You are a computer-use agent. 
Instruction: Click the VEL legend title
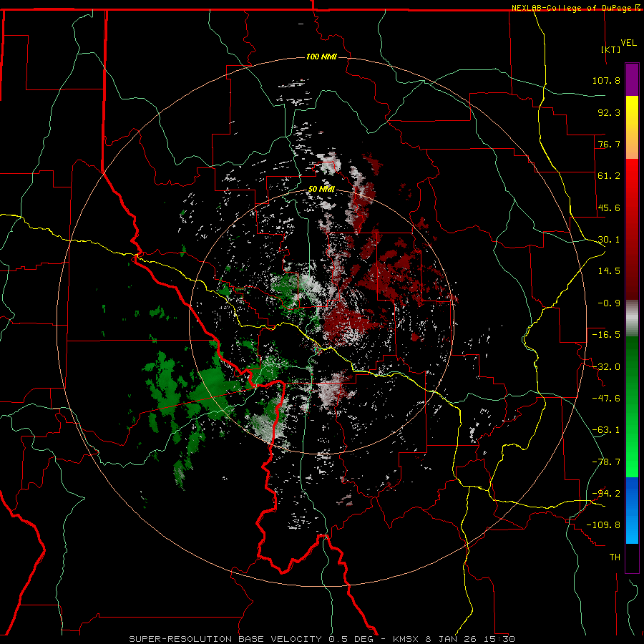pyautogui.click(x=628, y=43)
